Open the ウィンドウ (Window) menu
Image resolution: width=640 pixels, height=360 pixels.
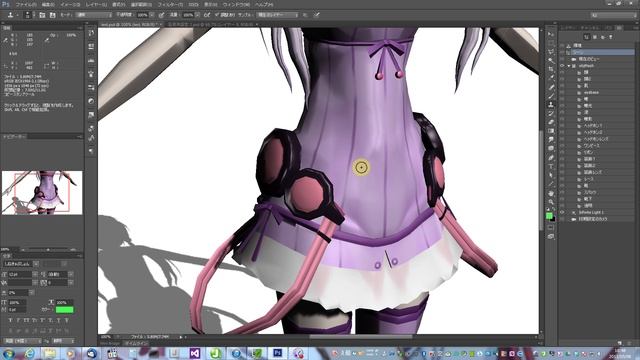[236, 4]
